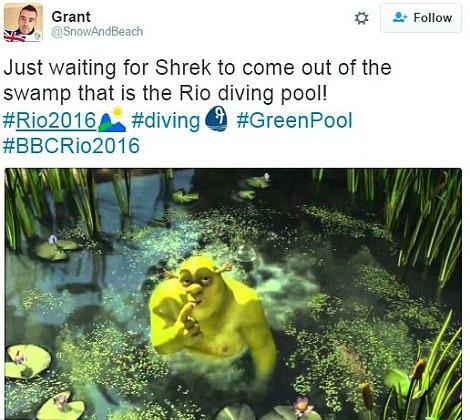Open the @SnowAndBeach handle link
Viewport: 470px width, 420px height.
[97, 32]
